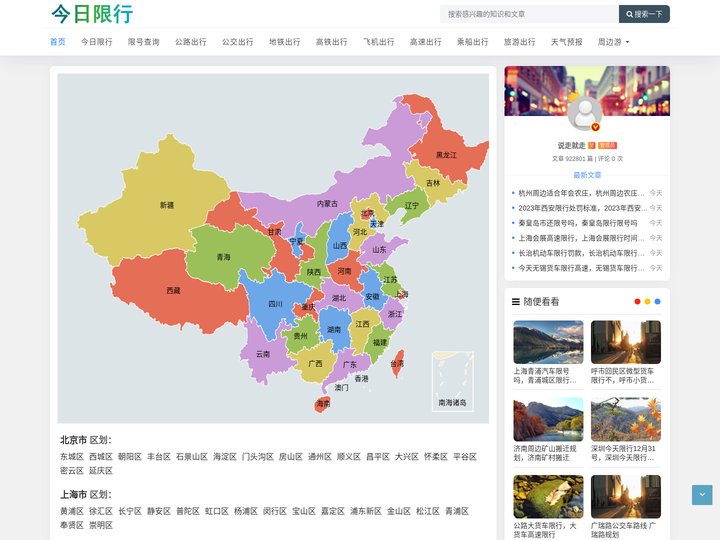
Task: Open the 广瑞路公交车路线 thumbnail
Action: pos(626,497)
